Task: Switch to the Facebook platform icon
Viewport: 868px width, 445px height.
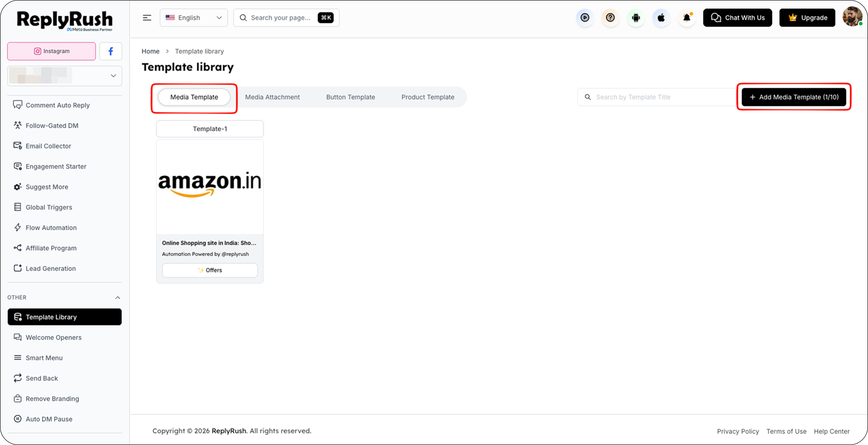Action: pos(111,51)
